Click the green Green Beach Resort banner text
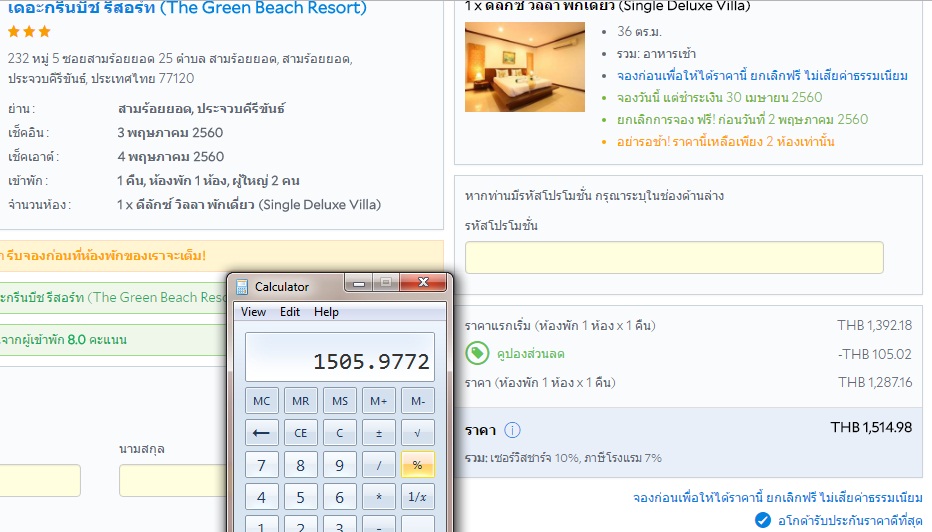932x532 pixels. point(113,297)
